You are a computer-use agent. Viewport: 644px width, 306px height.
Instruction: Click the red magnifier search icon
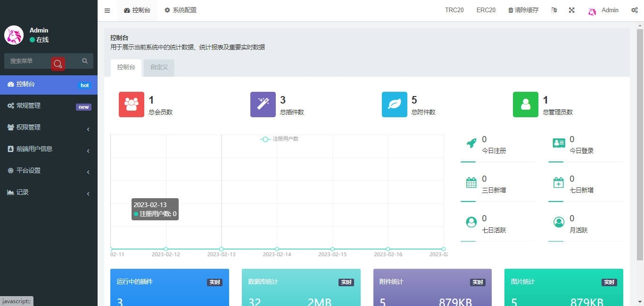[x=58, y=64]
